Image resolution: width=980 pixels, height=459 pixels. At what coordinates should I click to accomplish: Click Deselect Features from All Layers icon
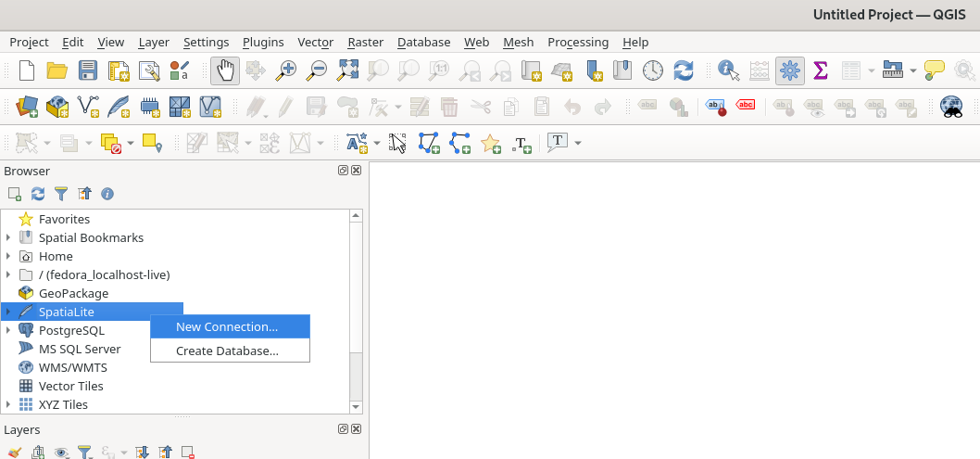pos(110,143)
